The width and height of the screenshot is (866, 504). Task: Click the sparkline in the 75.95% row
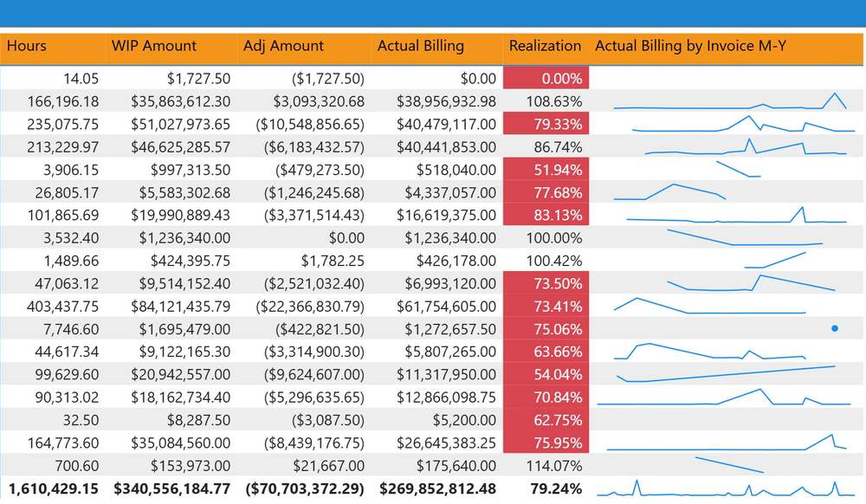727,443
